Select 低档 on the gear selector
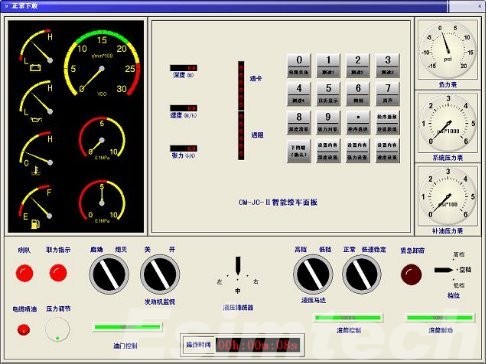486x364 pixels. [459, 285]
